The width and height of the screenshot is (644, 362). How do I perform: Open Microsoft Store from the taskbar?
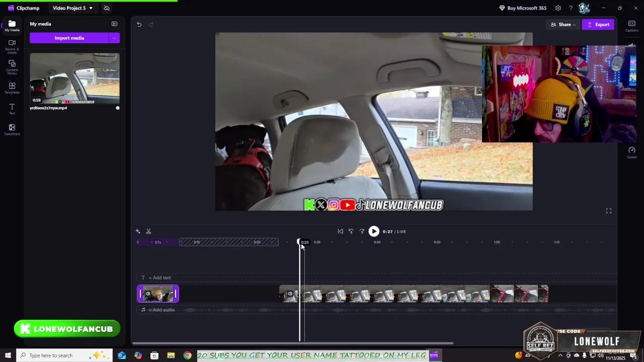pos(154,355)
